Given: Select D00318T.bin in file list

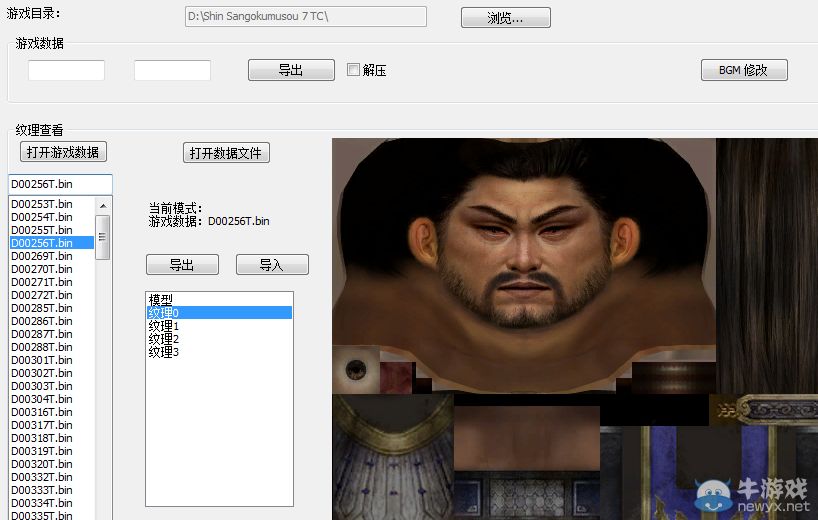Looking at the screenshot, I should tap(52, 439).
